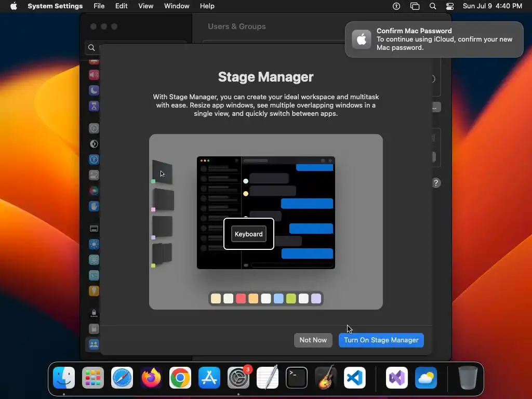532x399 pixels.
Task: Open Siri & Spotlight in sidebar
Action: coord(94,191)
